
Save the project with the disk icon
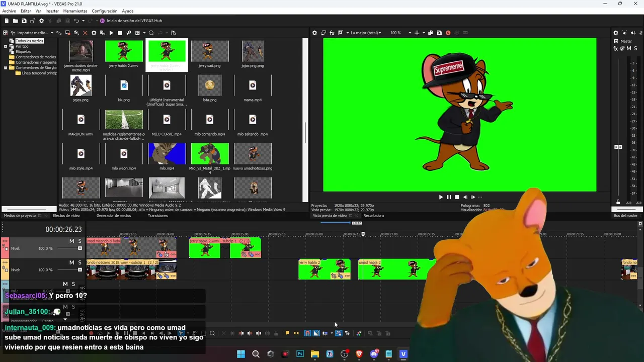pos(24,21)
